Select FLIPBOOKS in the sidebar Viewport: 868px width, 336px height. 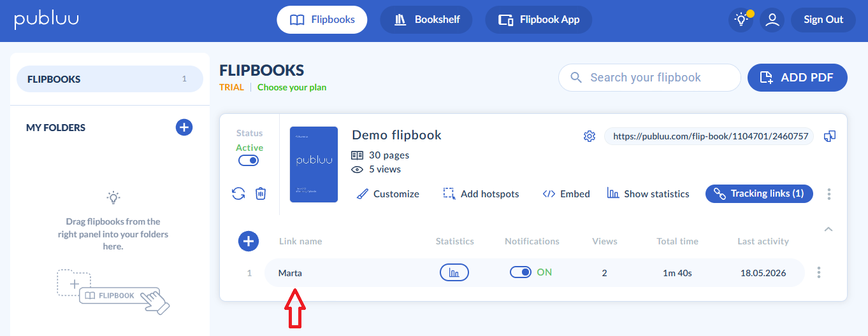click(x=110, y=80)
